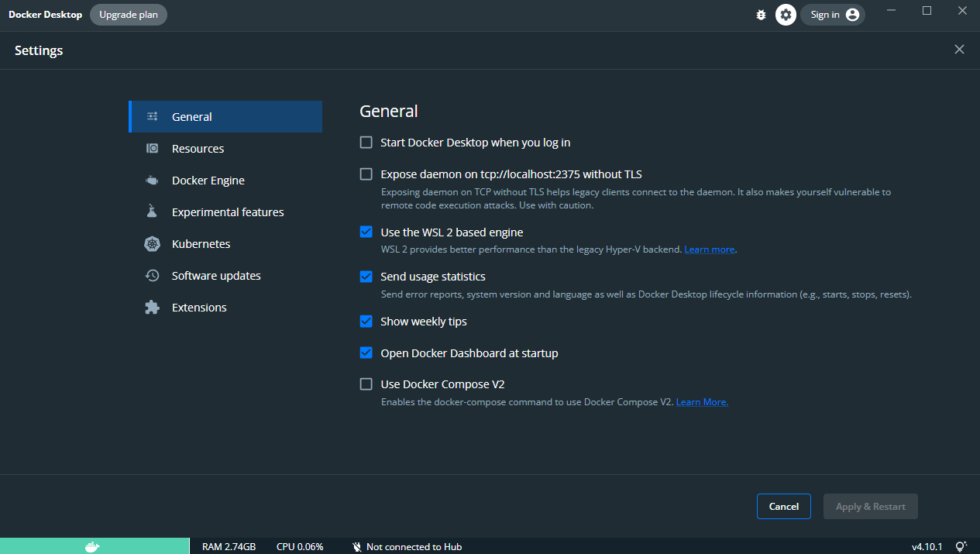Click Apply & Restart button
The image size is (980, 554).
coord(871,507)
